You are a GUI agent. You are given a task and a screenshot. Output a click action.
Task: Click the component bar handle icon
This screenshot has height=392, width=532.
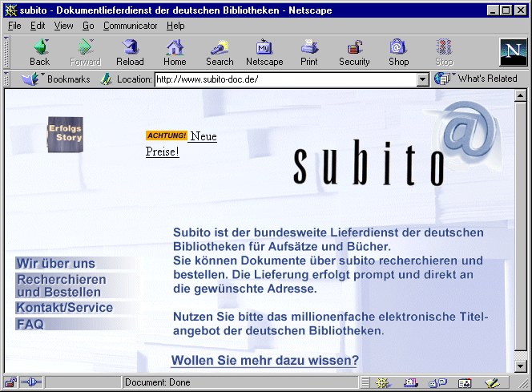click(365, 383)
